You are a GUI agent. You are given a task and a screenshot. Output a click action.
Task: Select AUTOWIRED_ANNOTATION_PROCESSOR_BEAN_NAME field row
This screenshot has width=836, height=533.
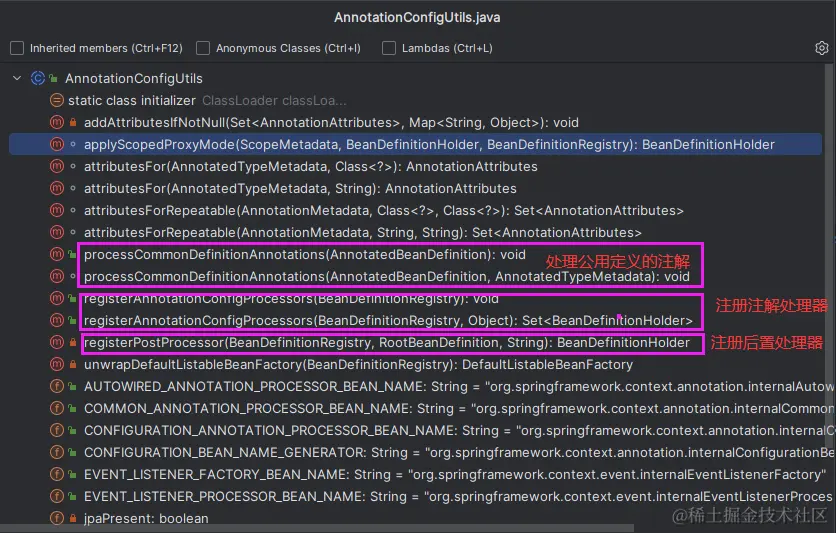pyautogui.click(x=415, y=386)
